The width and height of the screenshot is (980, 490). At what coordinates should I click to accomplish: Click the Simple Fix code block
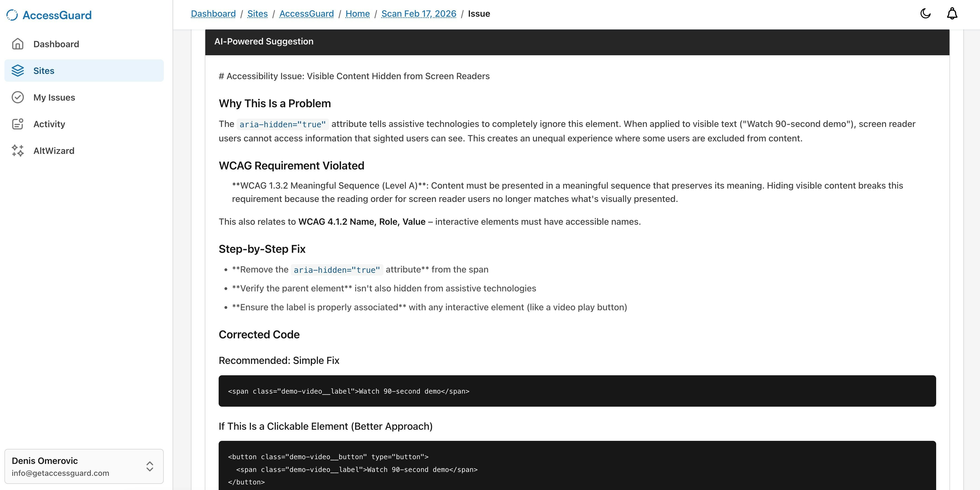point(577,391)
